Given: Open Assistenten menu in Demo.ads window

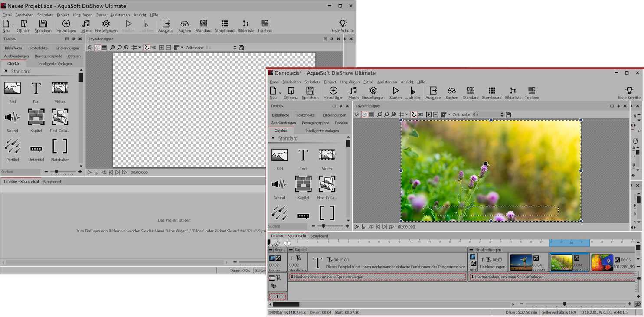Looking at the screenshot, I should 387,82.
